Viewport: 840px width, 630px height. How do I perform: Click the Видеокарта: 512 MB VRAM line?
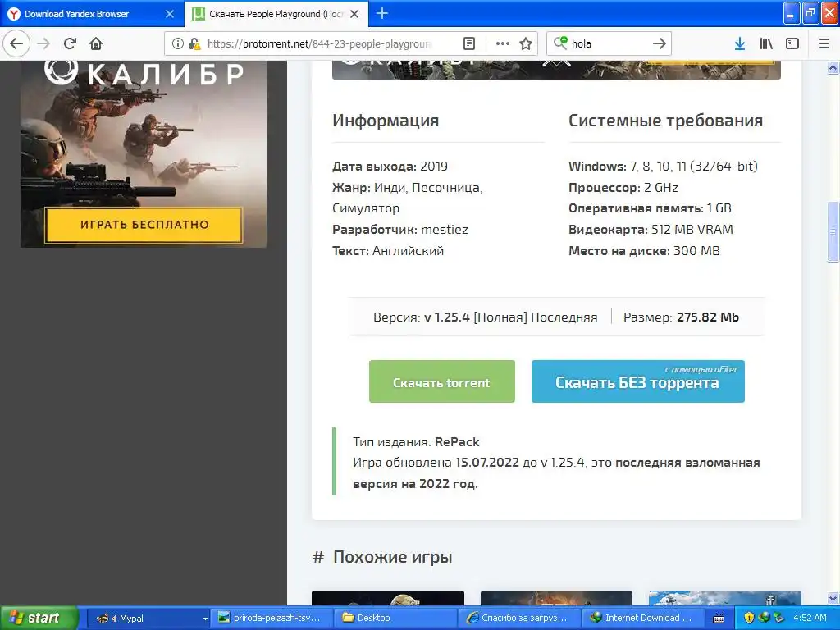click(x=651, y=230)
